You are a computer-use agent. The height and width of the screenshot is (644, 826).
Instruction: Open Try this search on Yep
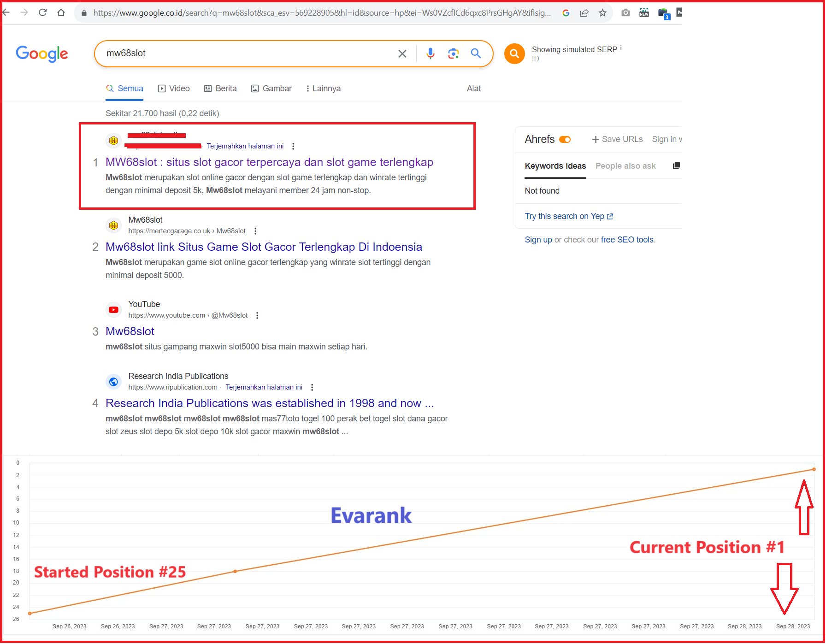569,216
